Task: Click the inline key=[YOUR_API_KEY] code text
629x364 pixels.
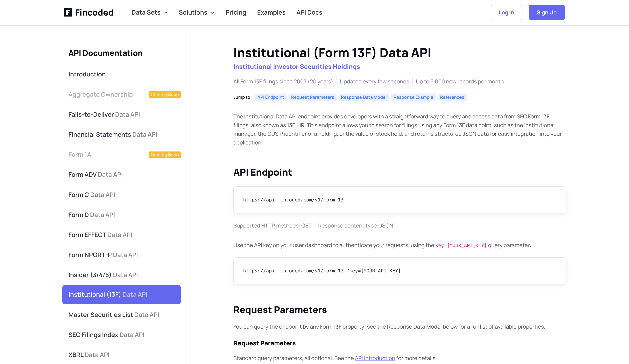Action: [461, 246]
